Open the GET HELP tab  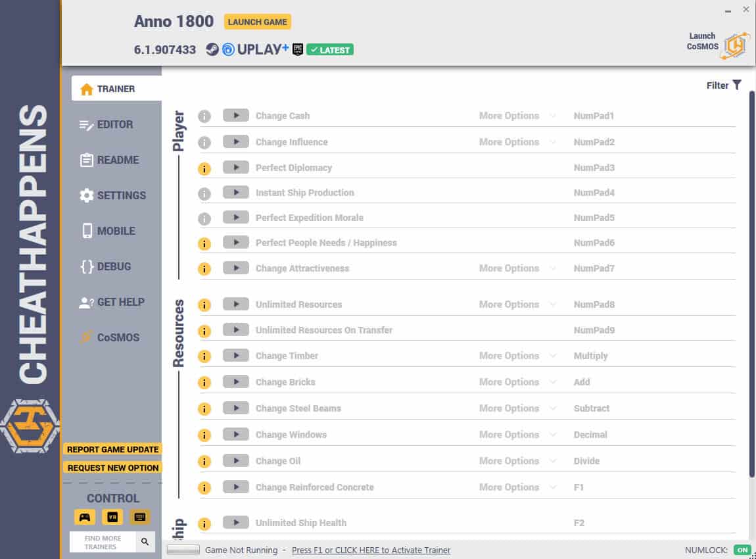pyautogui.click(x=112, y=303)
